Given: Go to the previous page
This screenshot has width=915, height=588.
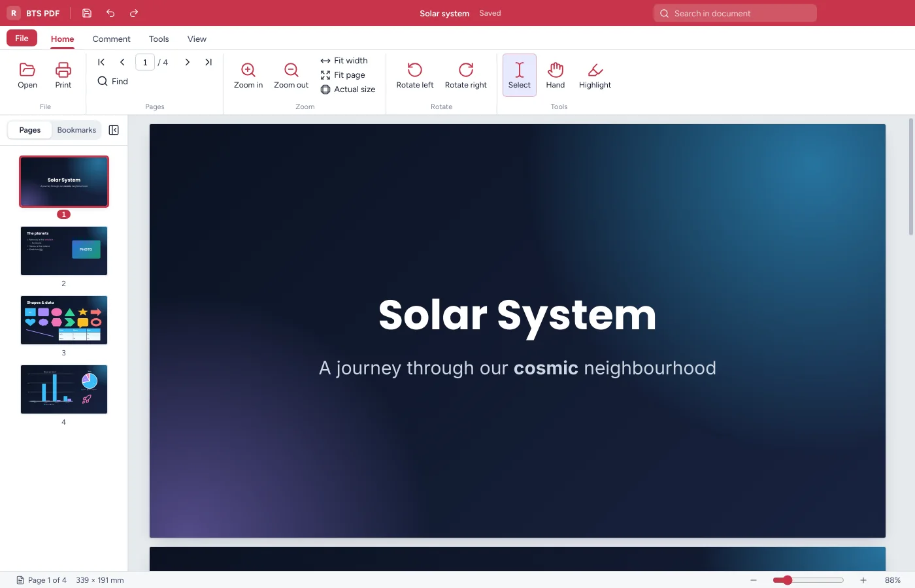Looking at the screenshot, I should click(122, 62).
